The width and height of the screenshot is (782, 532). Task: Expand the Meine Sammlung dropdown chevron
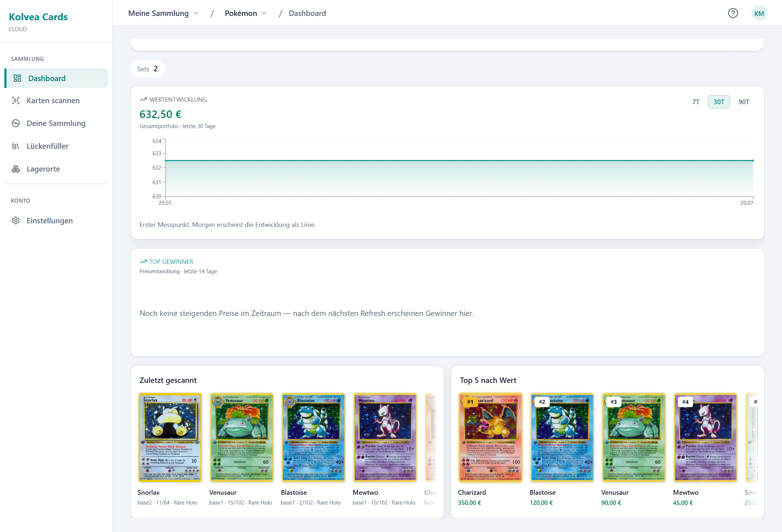click(x=196, y=13)
